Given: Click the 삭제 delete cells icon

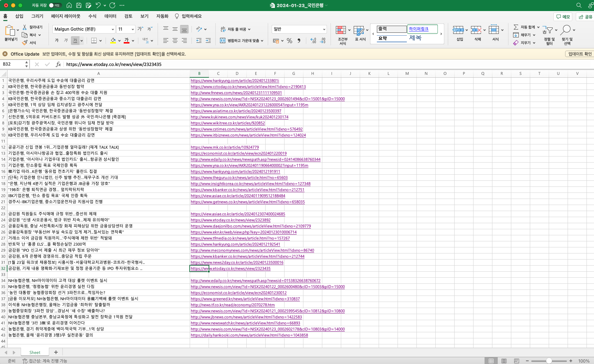Looking at the screenshot, I should point(476,30).
